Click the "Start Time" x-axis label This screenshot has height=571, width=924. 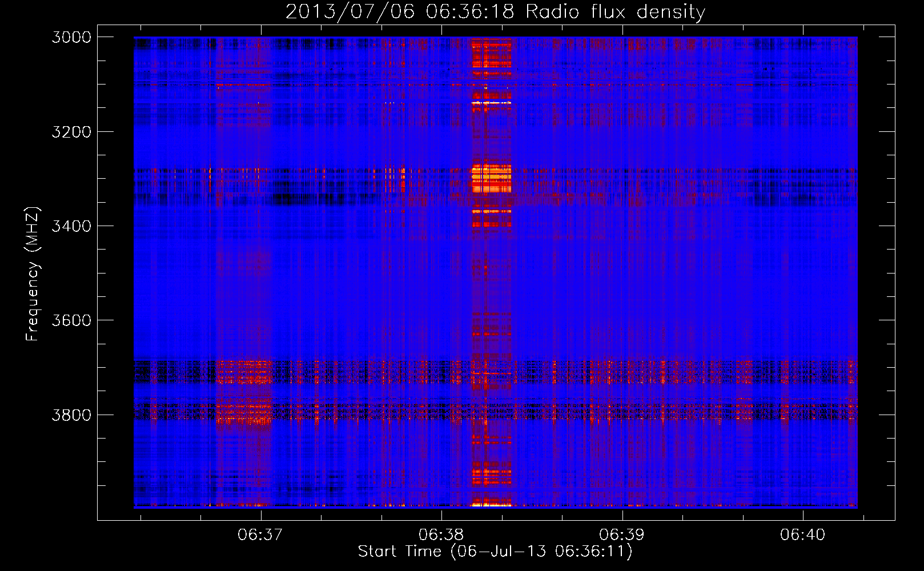[x=495, y=552]
